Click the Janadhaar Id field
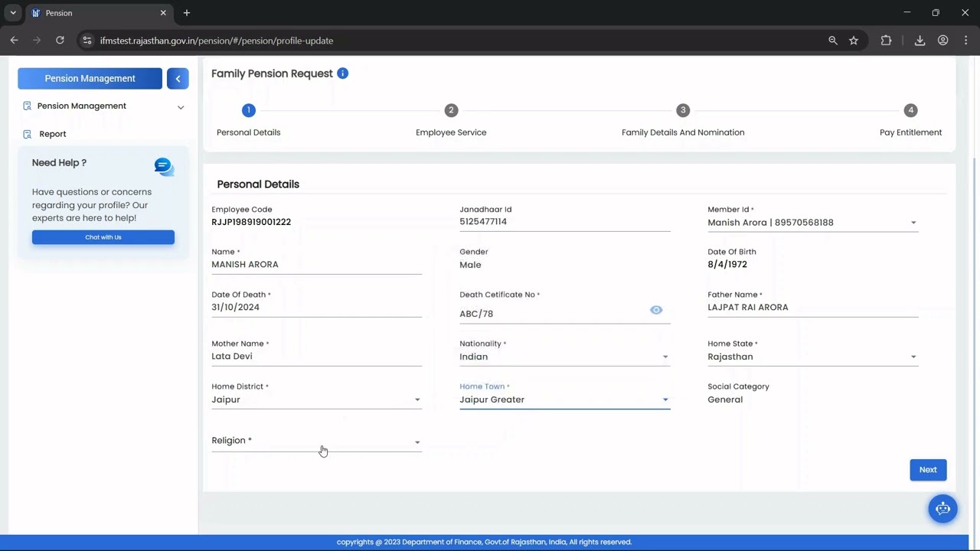The image size is (980, 551). click(x=564, y=222)
